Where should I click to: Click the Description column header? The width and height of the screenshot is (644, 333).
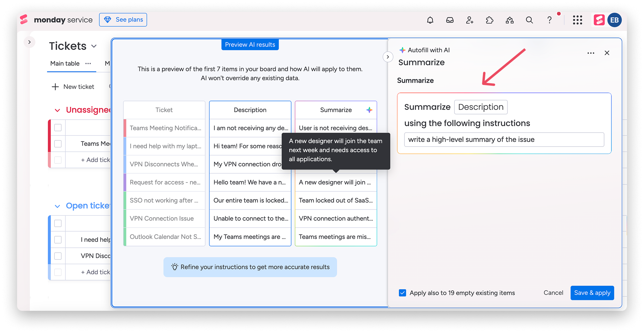[x=250, y=110]
